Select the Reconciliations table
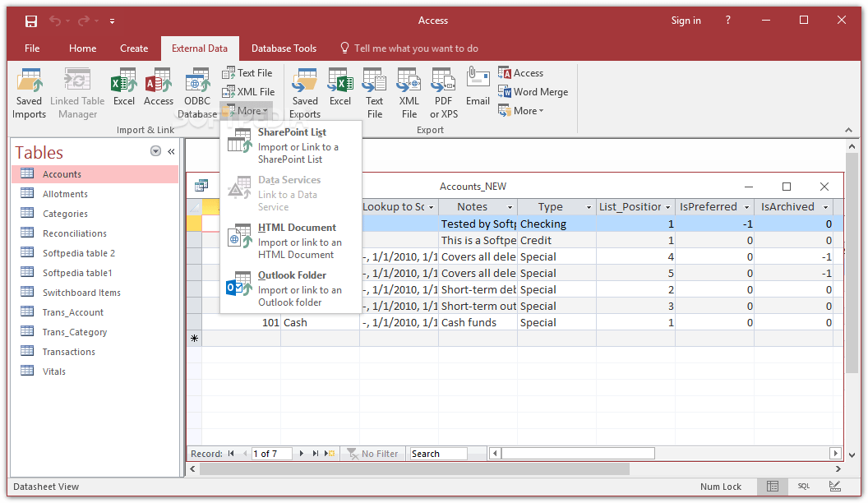Image resolution: width=868 pixels, height=503 pixels. 95,233
